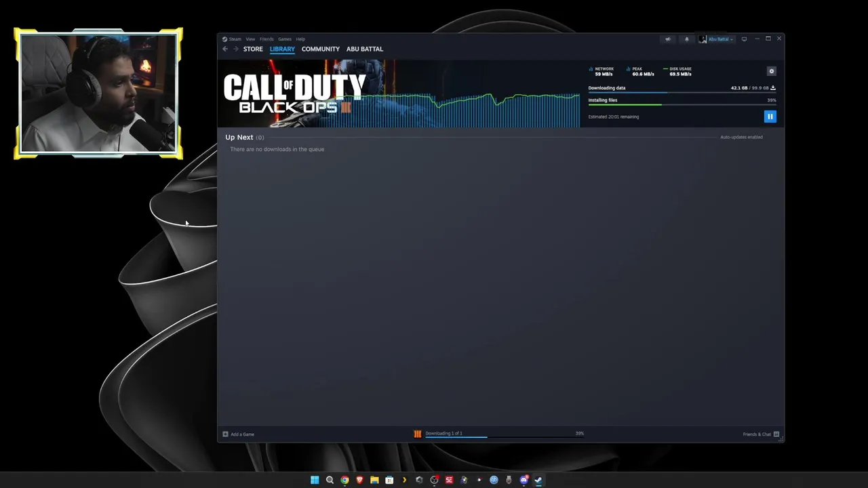Screen dimensions: 868x488
Task: Open the blue qBittorrent taskbar icon
Action: [x=494, y=480]
